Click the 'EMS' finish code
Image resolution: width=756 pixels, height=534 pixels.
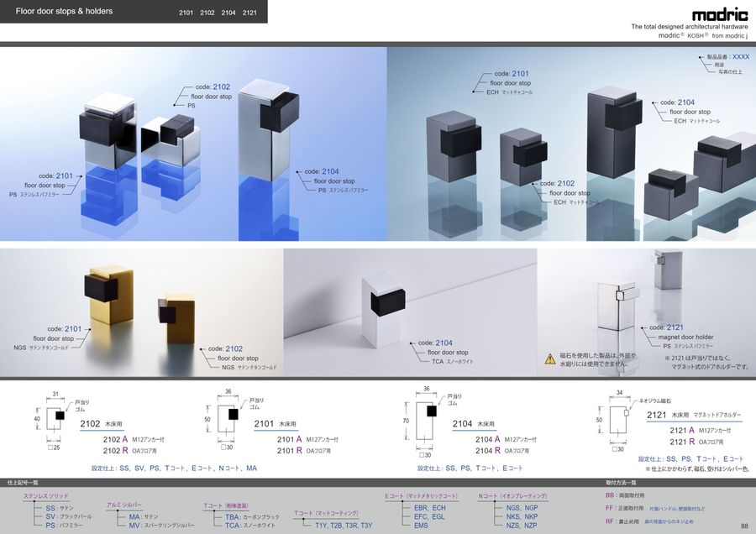point(421,526)
